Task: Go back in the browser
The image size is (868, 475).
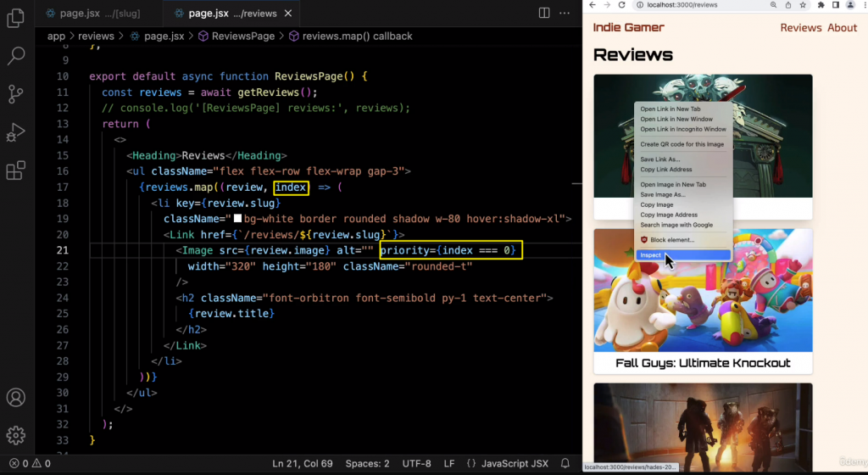Action: (593, 5)
